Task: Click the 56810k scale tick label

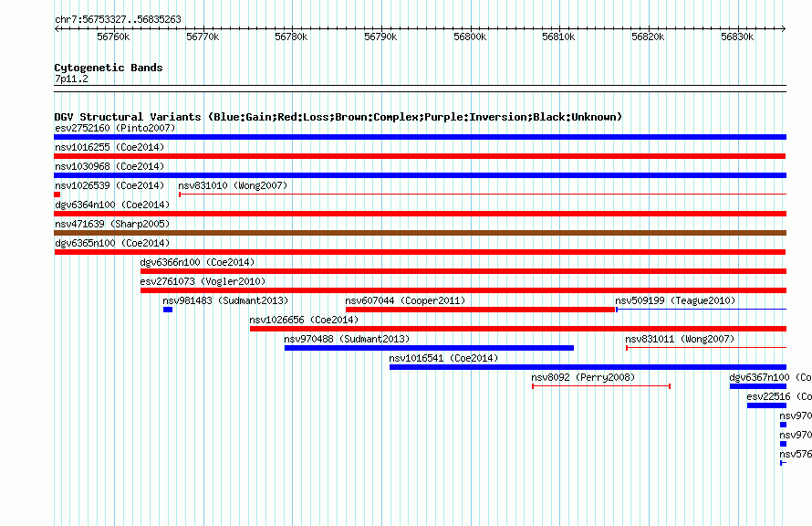Action: tap(558, 37)
